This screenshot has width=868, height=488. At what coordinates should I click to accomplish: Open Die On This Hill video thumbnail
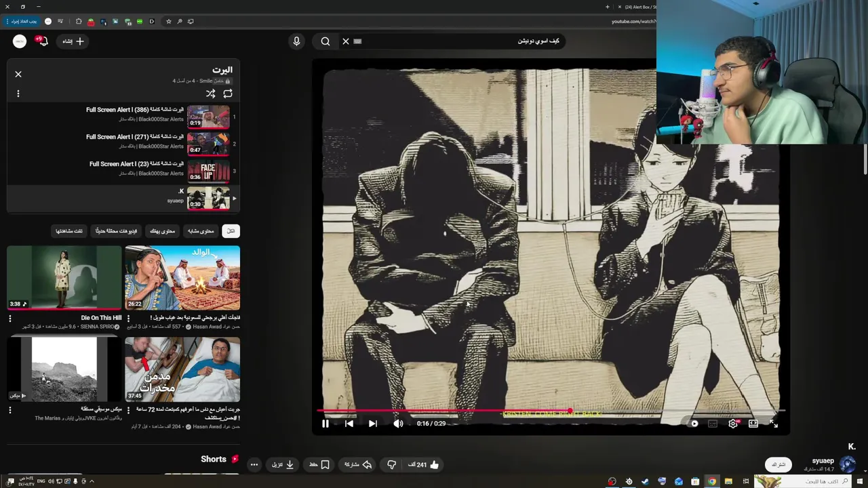[64, 278]
